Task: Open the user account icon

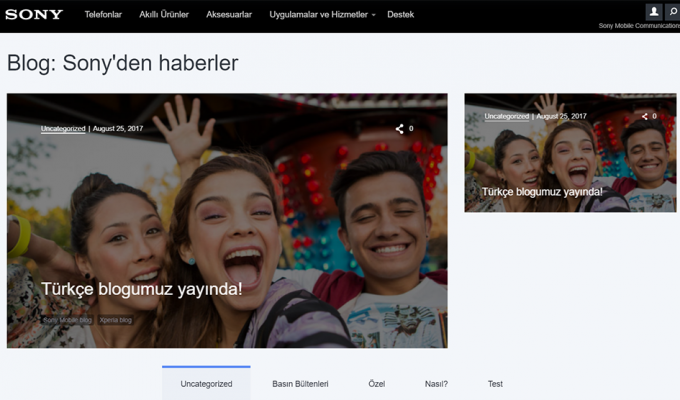Action: [x=654, y=11]
